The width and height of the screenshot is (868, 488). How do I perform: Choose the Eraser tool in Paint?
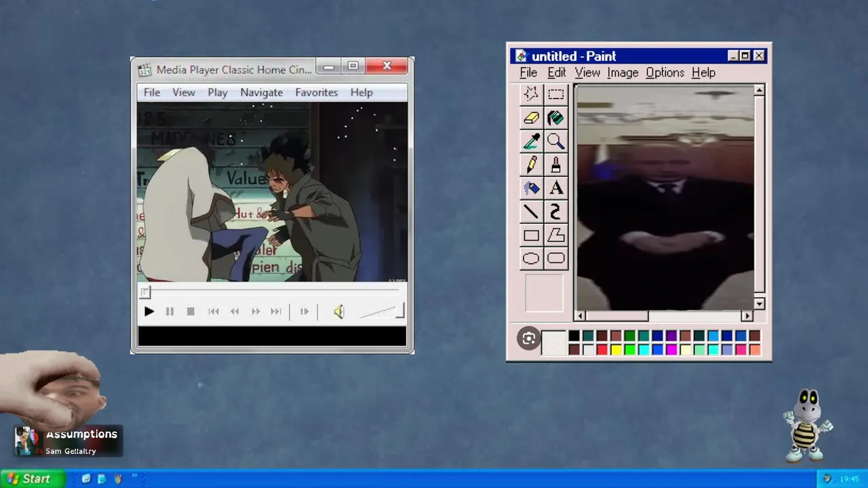point(531,119)
